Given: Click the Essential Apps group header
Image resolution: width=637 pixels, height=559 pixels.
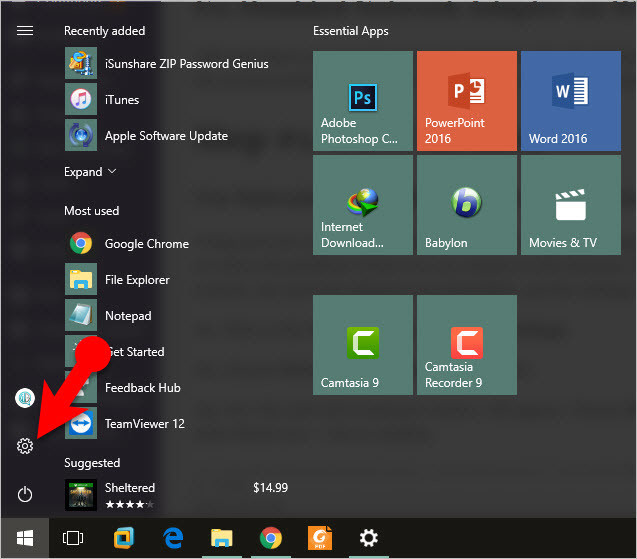Looking at the screenshot, I should coord(351,31).
